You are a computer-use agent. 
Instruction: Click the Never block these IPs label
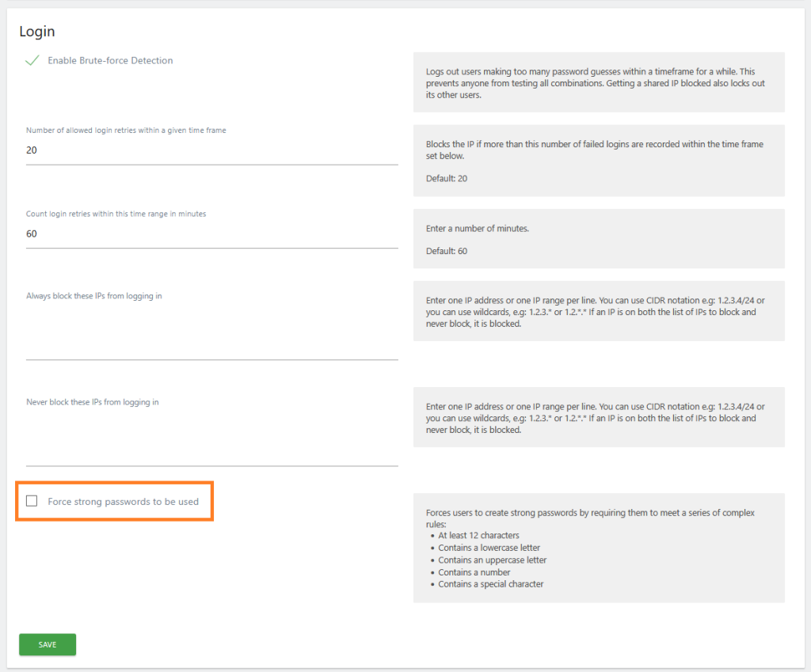coord(92,402)
